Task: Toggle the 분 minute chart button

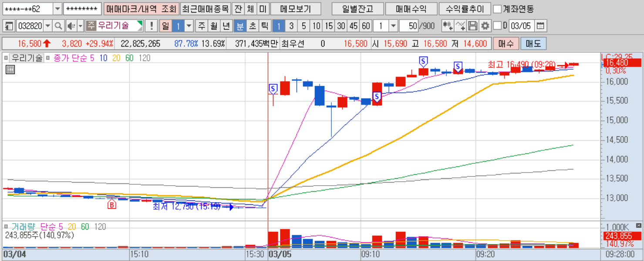Action: click(x=240, y=26)
